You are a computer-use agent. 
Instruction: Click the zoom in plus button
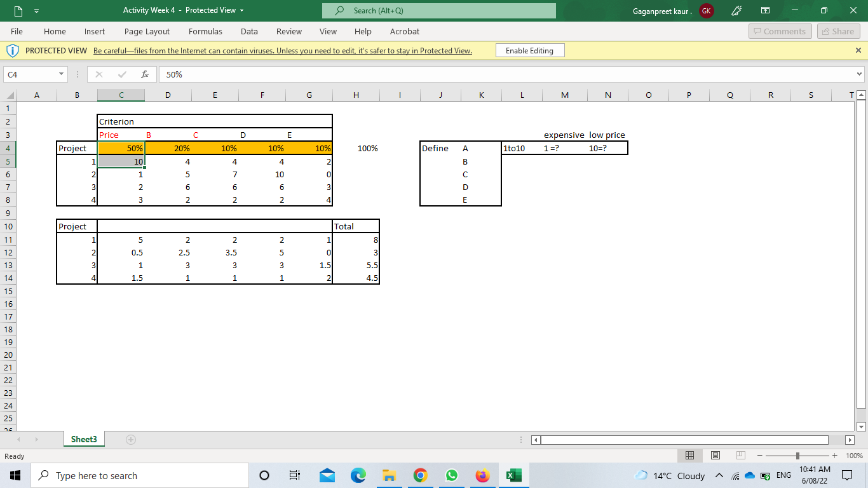coord(835,456)
